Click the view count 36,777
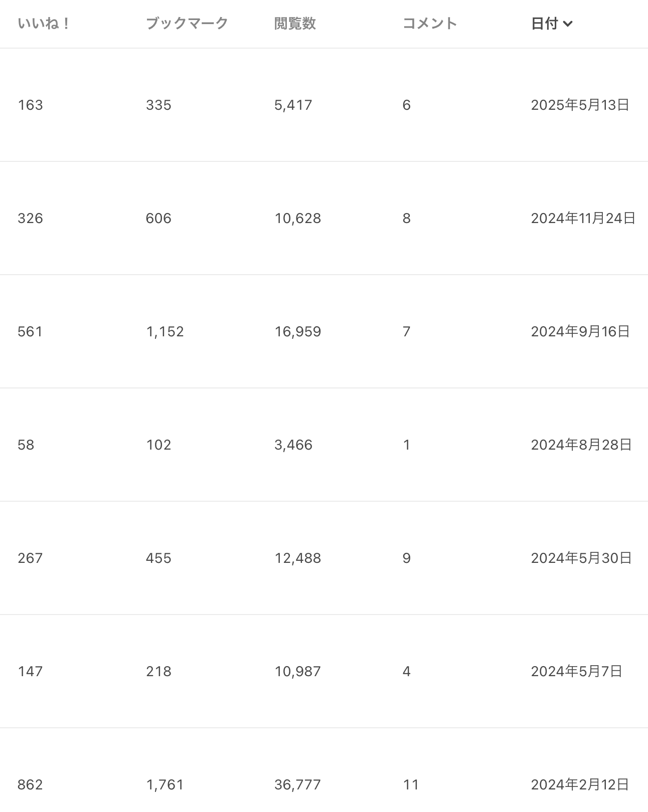648x812 pixels. (x=297, y=784)
